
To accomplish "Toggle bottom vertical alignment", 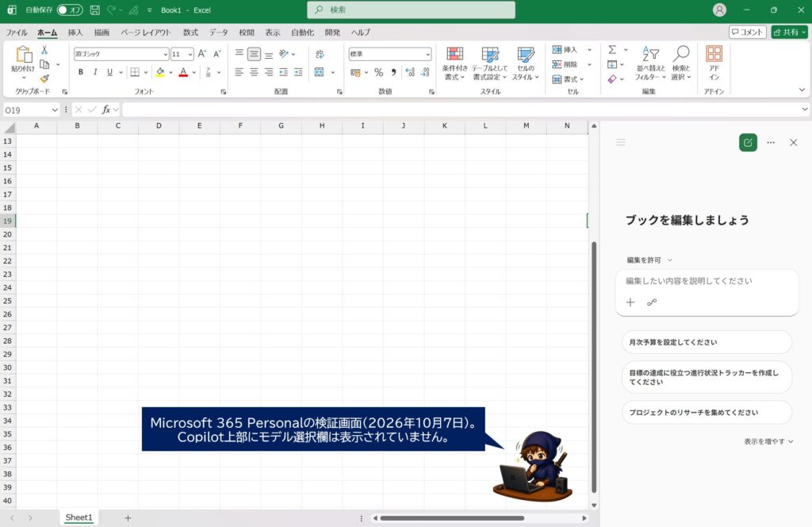I will click(269, 54).
